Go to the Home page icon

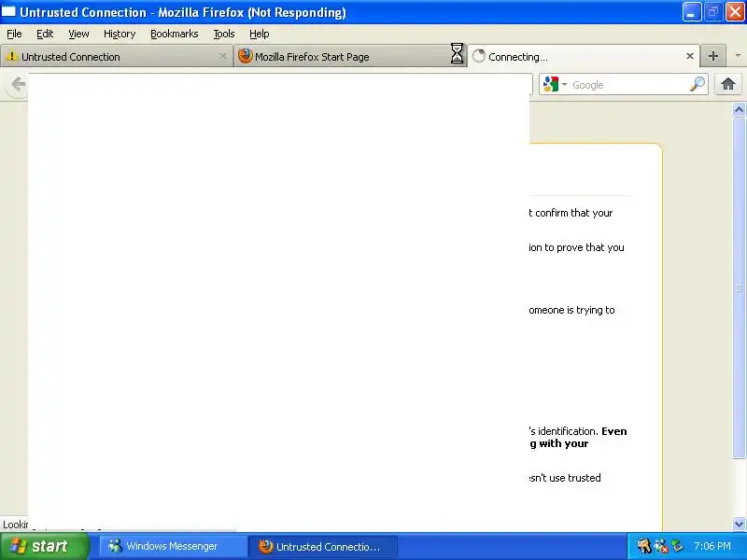point(728,84)
